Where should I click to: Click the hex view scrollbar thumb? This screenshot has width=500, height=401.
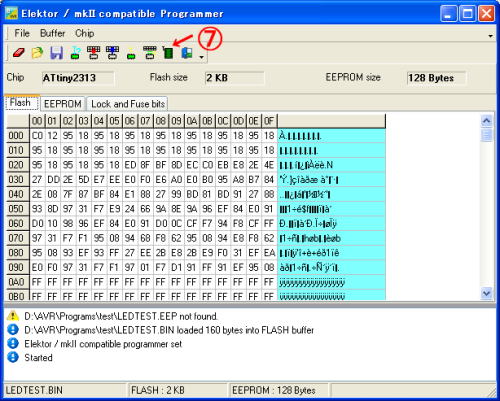487,135
